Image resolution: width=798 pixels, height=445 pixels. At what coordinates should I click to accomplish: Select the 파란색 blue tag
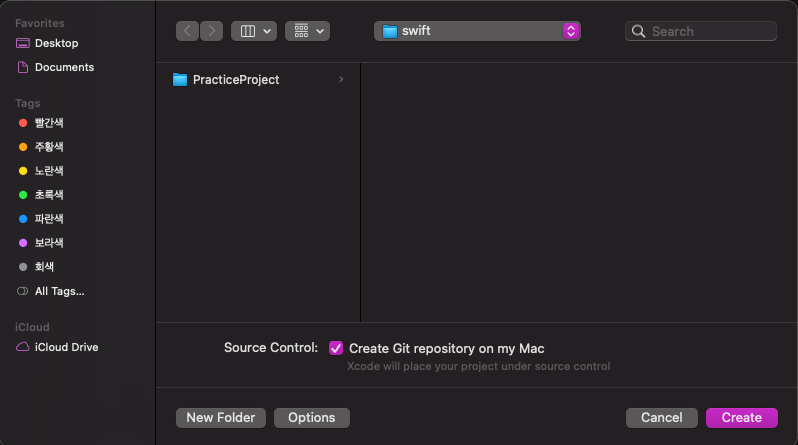[x=49, y=219]
